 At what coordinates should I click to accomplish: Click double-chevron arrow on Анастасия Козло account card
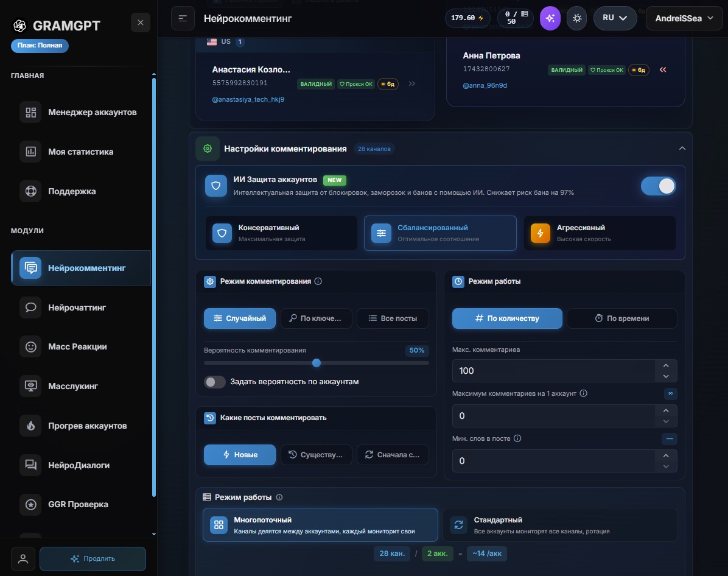[412, 83]
